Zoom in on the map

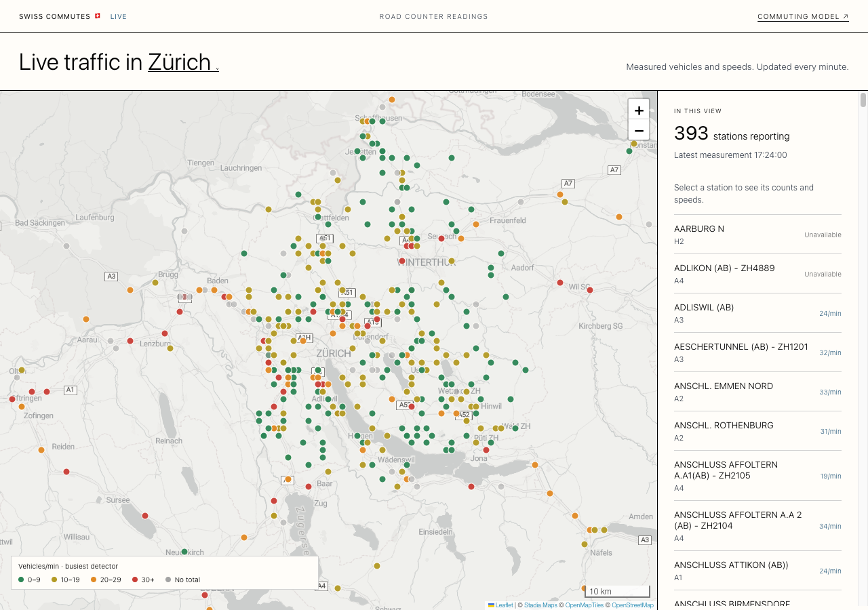(639, 110)
